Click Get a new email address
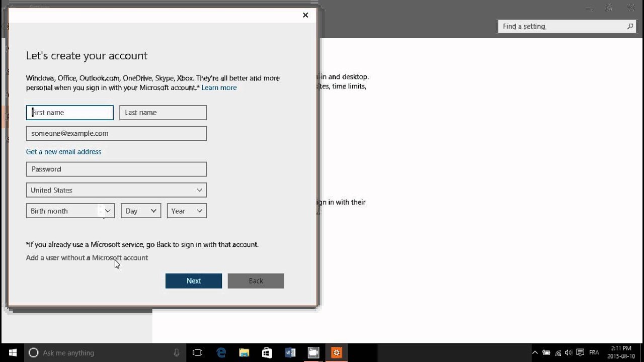This screenshot has width=644, height=362. click(63, 151)
